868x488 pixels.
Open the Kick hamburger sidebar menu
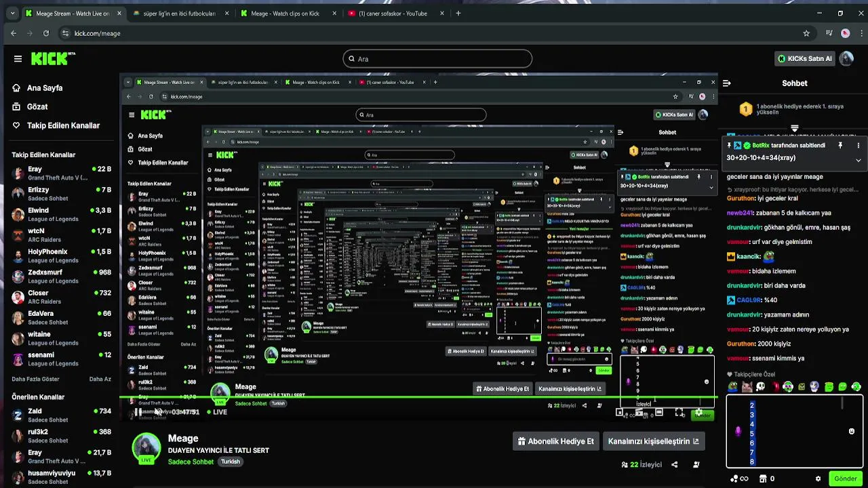18,59
